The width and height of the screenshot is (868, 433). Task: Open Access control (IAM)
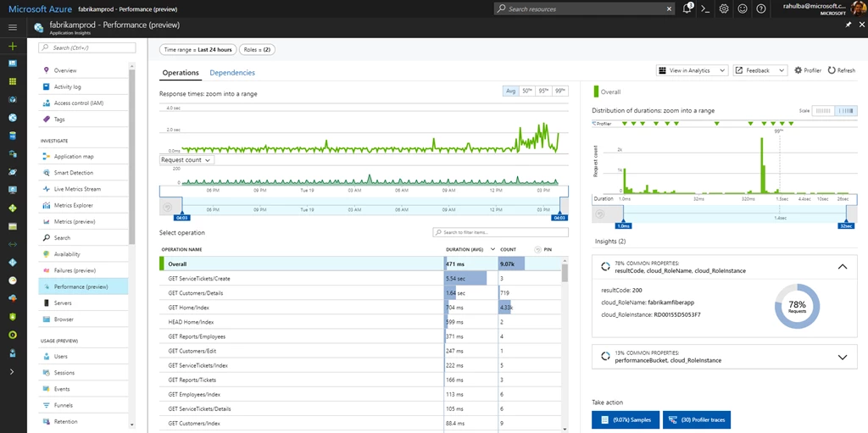point(83,103)
